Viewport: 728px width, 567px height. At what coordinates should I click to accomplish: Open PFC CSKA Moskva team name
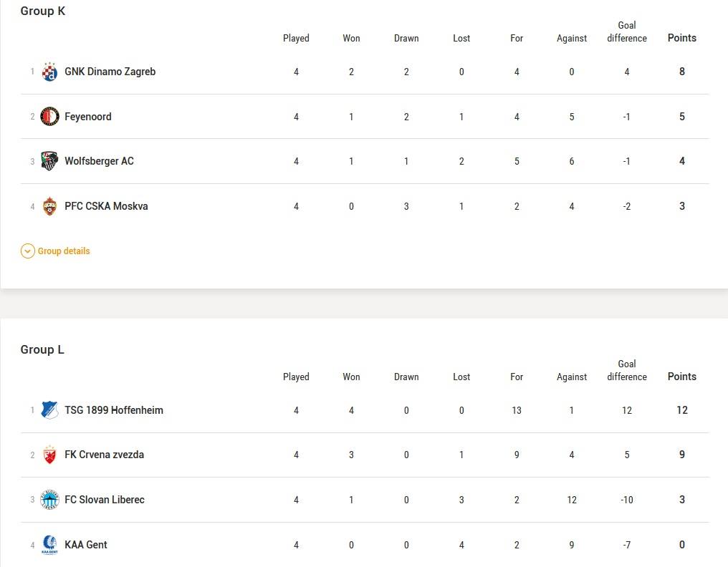click(x=106, y=206)
